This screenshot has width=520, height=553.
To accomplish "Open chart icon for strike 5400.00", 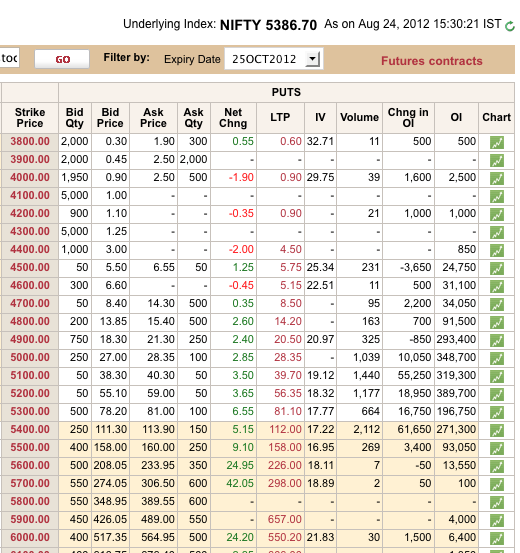I will (497, 430).
